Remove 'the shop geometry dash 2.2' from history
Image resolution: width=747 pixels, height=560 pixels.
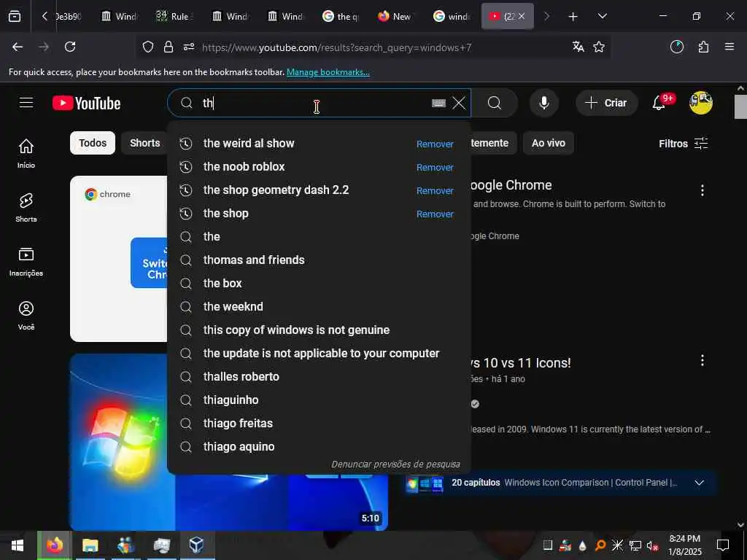[435, 190]
